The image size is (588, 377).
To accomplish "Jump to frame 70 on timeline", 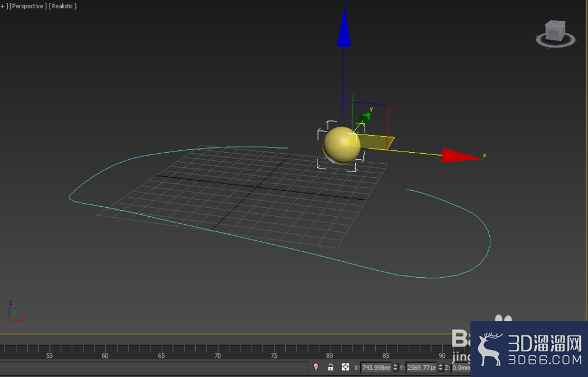I will click(x=218, y=355).
